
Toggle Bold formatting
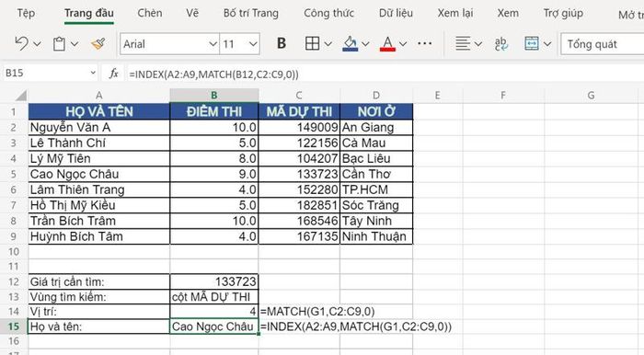pos(282,43)
